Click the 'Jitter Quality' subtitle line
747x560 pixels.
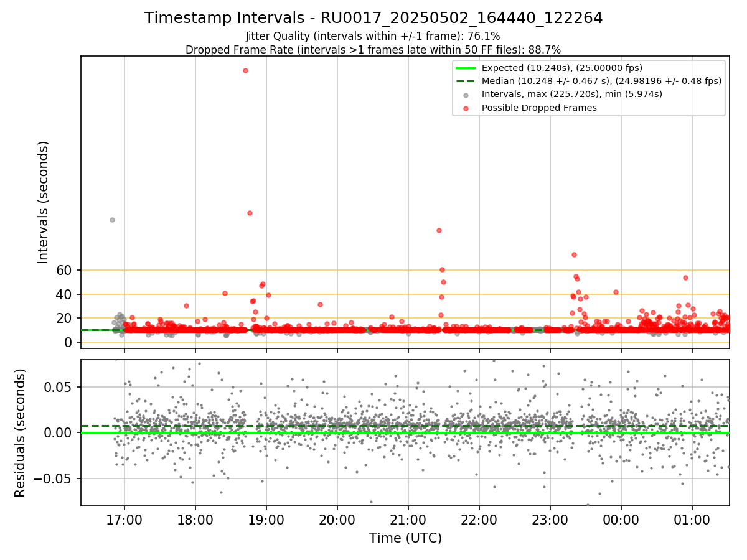coord(373,36)
